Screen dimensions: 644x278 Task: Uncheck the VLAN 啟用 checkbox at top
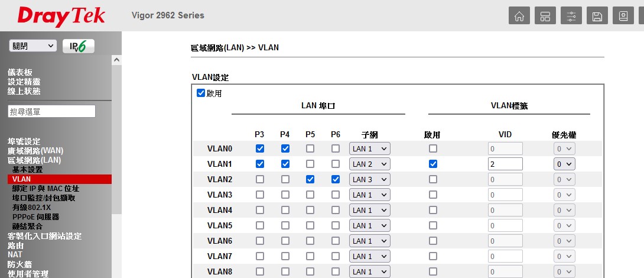point(201,93)
